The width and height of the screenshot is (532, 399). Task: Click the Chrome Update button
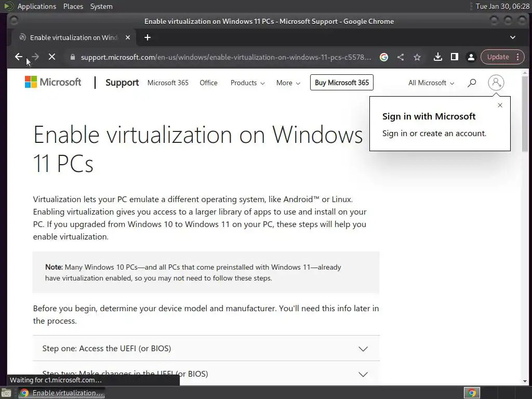tap(498, 57)
